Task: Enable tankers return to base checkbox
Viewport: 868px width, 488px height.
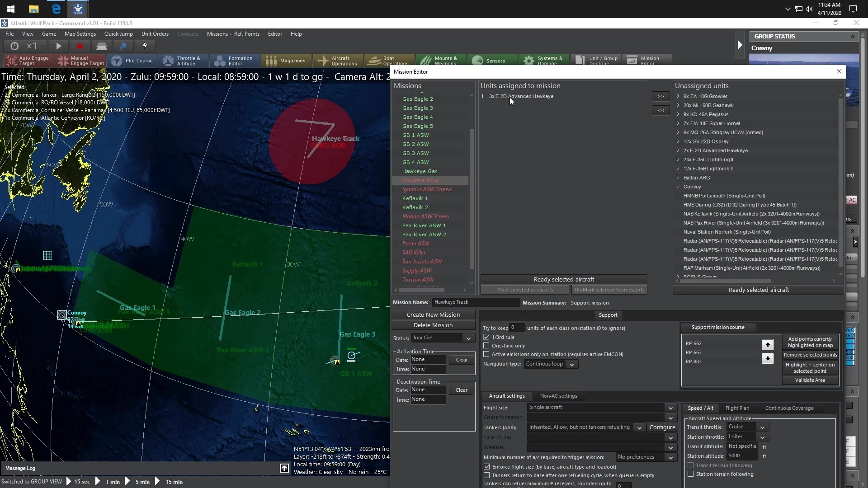Action: [487, 475]
